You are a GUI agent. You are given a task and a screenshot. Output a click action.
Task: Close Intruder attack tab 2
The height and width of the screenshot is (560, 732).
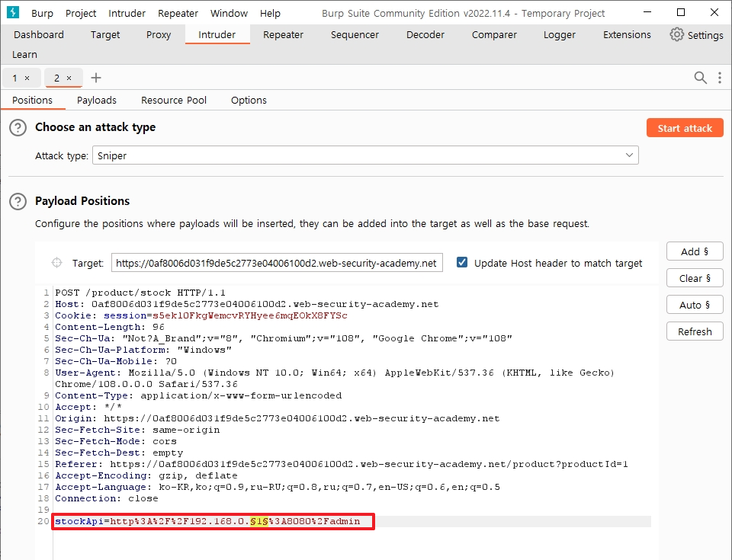pyautogui.click(x=69, y=78)
